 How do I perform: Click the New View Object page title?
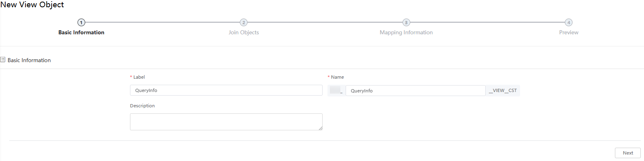(32, 5)
